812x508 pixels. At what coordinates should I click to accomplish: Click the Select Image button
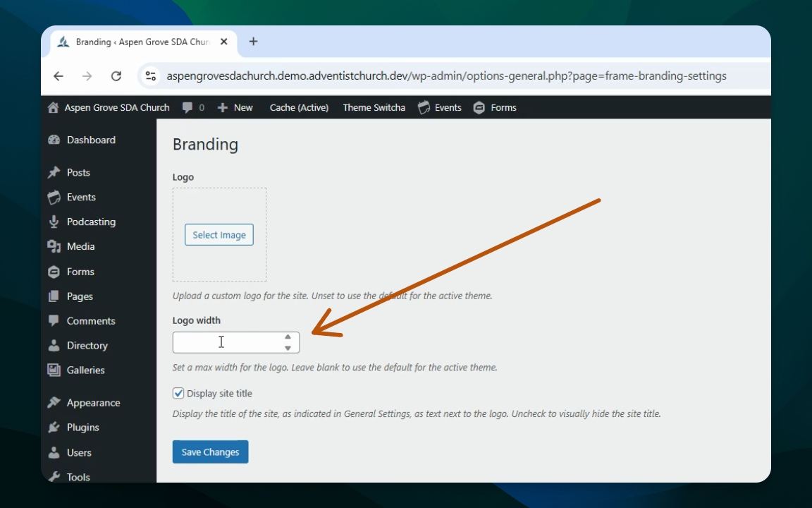click(219, 235)
